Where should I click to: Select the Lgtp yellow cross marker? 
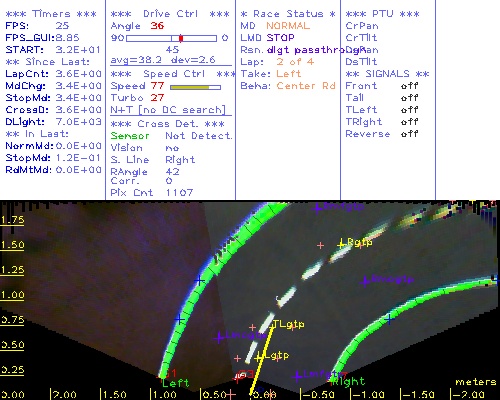coord(259,358)
